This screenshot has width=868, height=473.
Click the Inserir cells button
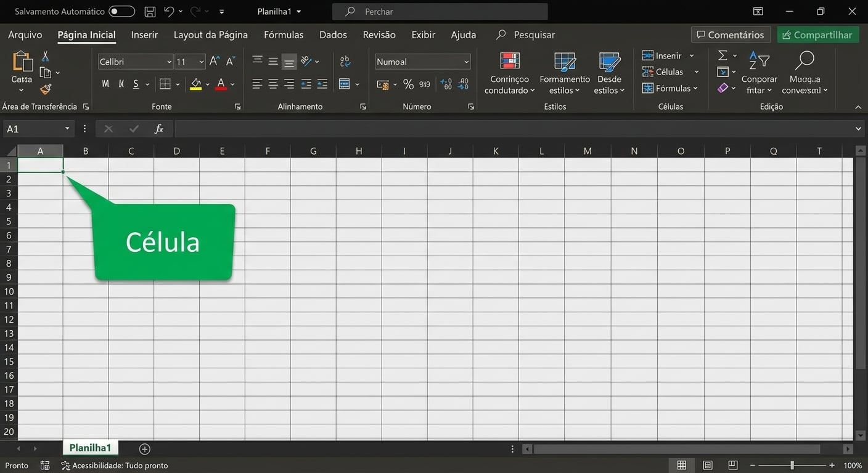tap(668, 55)
